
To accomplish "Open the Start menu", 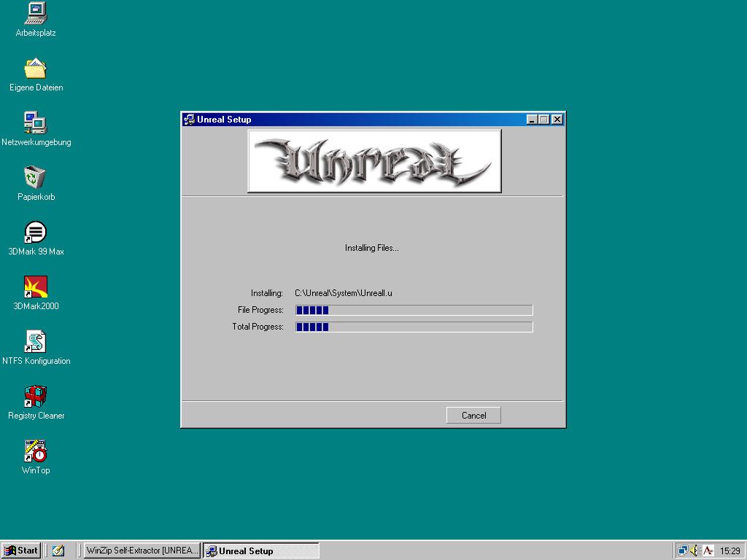I will 21,551.
